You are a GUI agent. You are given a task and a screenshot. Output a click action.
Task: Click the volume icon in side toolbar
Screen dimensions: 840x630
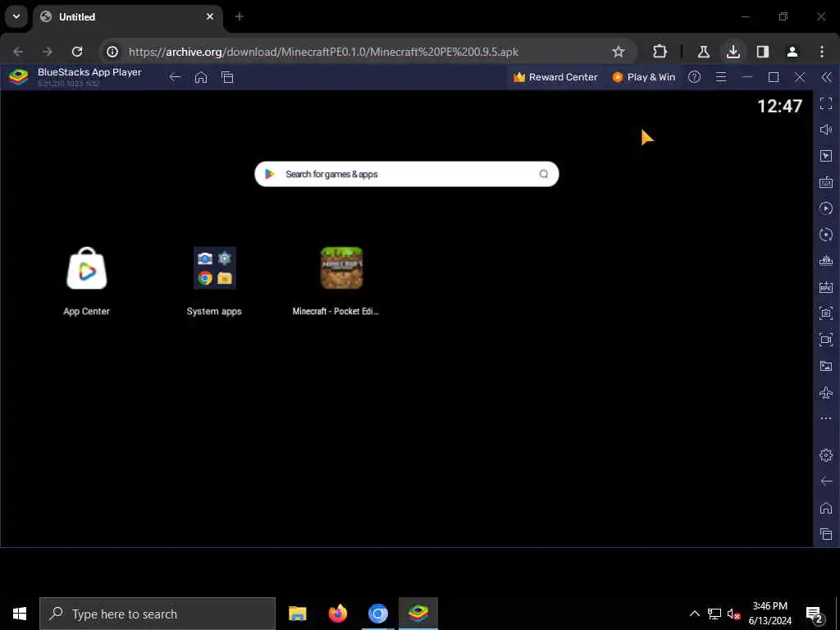[x=826, y=130]
